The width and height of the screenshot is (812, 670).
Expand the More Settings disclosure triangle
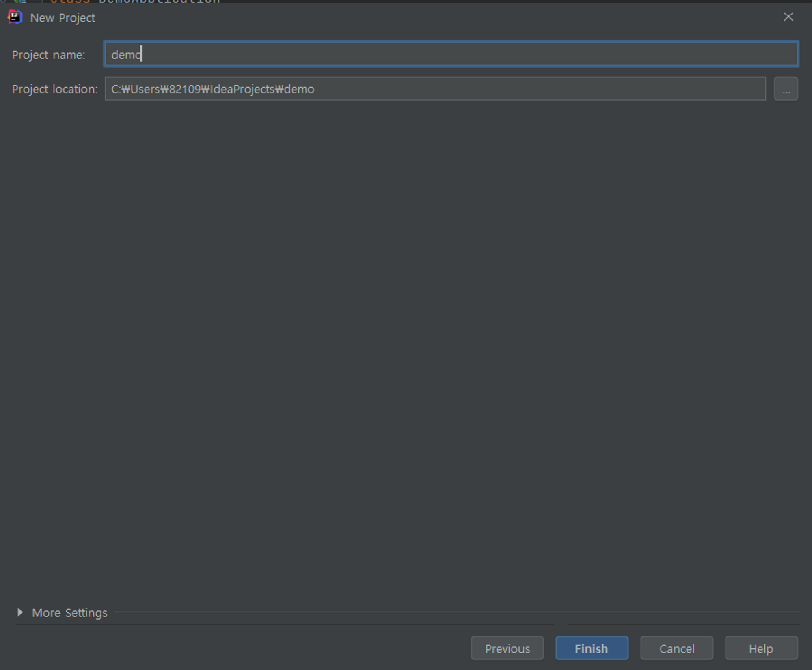click(20, 612)
